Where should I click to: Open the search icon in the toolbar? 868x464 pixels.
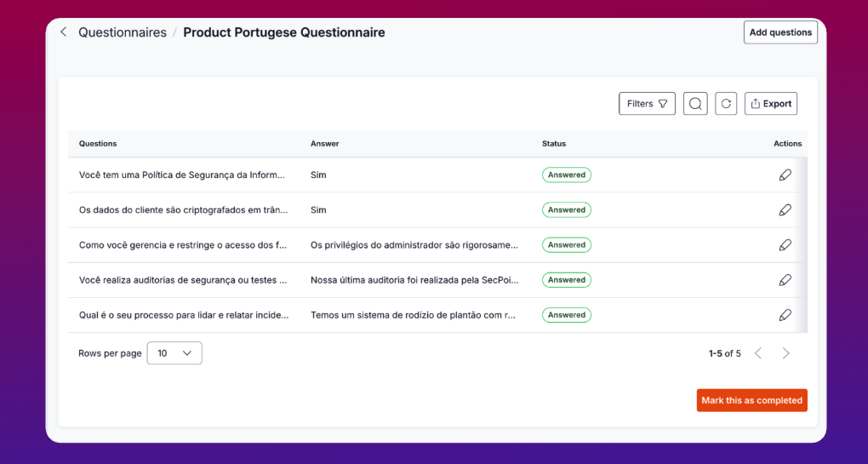click(x=695, y=104)
